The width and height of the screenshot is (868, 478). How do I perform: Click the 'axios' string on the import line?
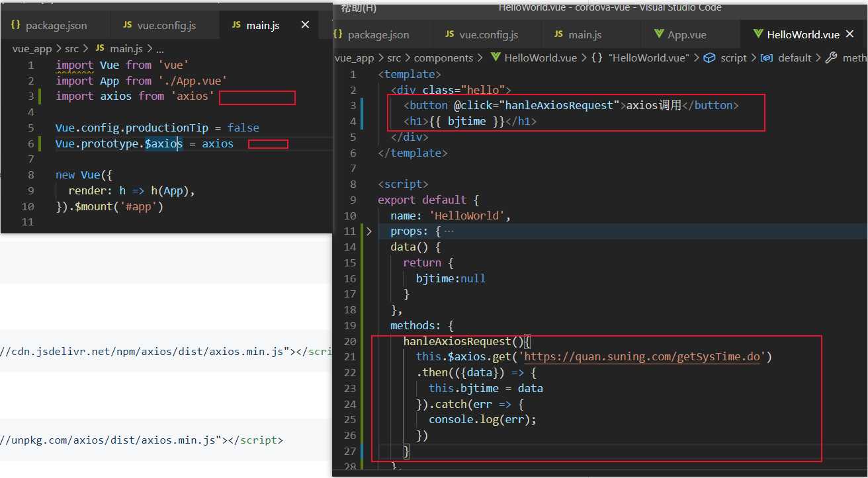(x=193, y=97)
